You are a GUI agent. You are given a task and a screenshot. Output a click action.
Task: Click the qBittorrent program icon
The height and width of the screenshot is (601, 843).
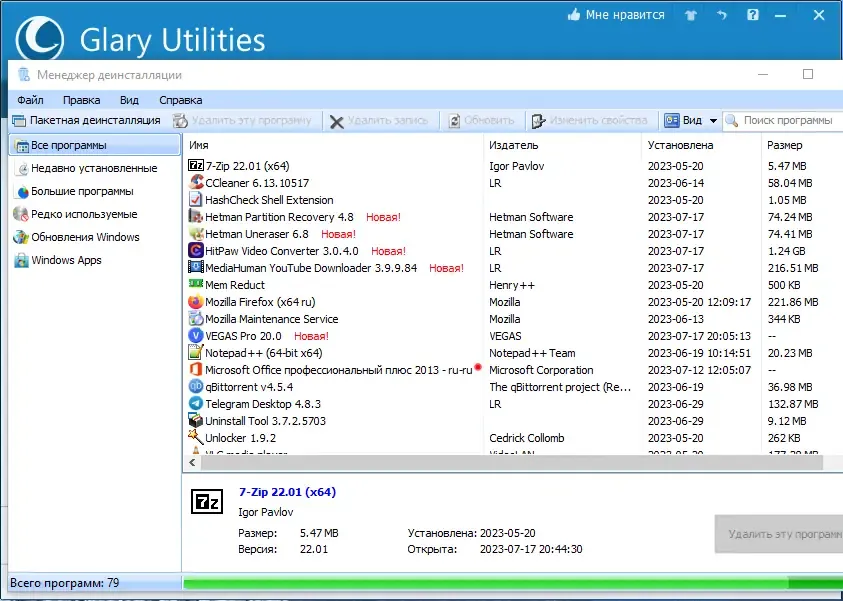[x=196, y=387]
